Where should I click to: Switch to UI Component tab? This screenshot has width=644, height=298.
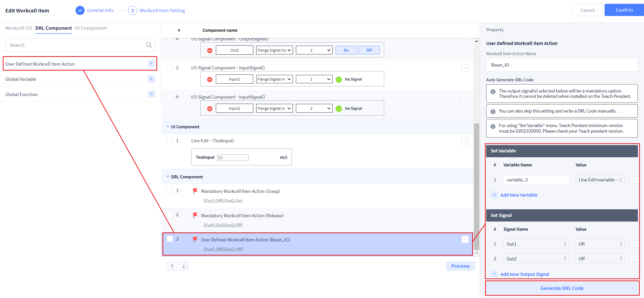[x=91, y=28]
